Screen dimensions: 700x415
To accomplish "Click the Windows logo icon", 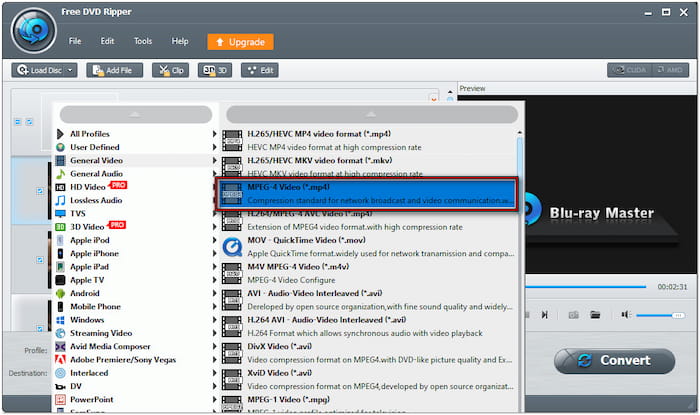I will coord(60,320).
